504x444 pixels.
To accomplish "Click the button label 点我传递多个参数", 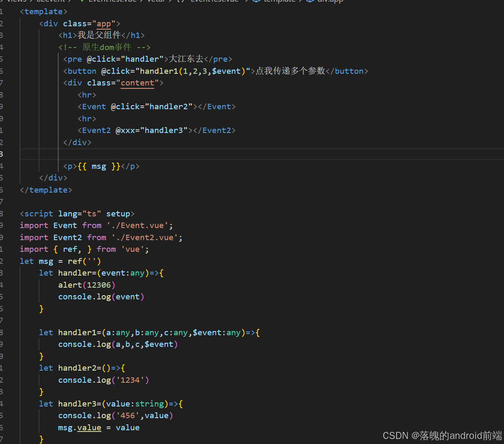I will pyautogui.click(x=290, y=71).
